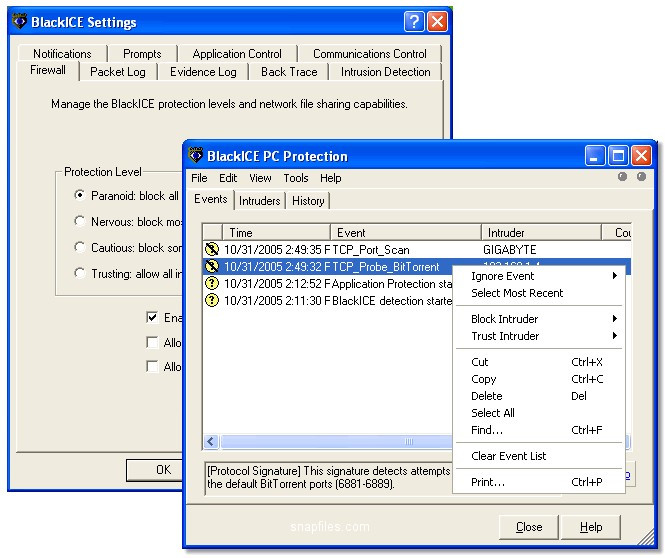
Task: Open the Tools menu
Action: pyautogui.click(x=296, y=178)
